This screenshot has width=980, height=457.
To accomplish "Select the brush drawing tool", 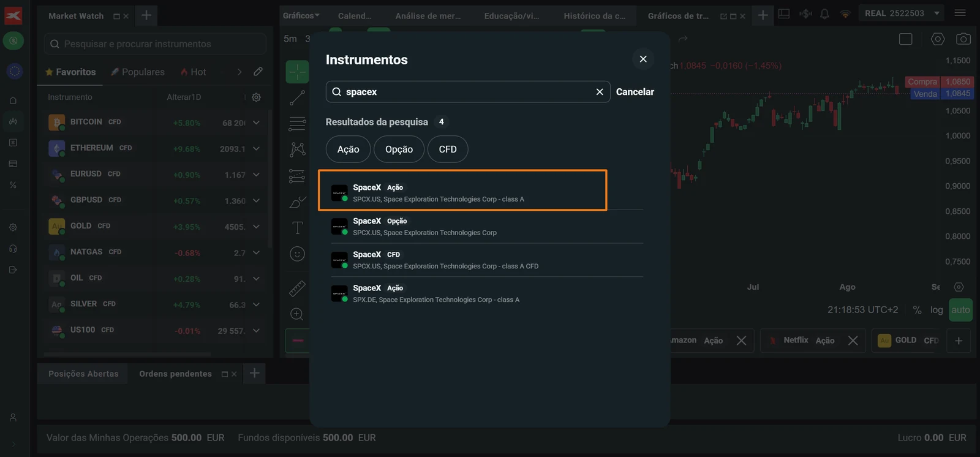I will (297, 202).
